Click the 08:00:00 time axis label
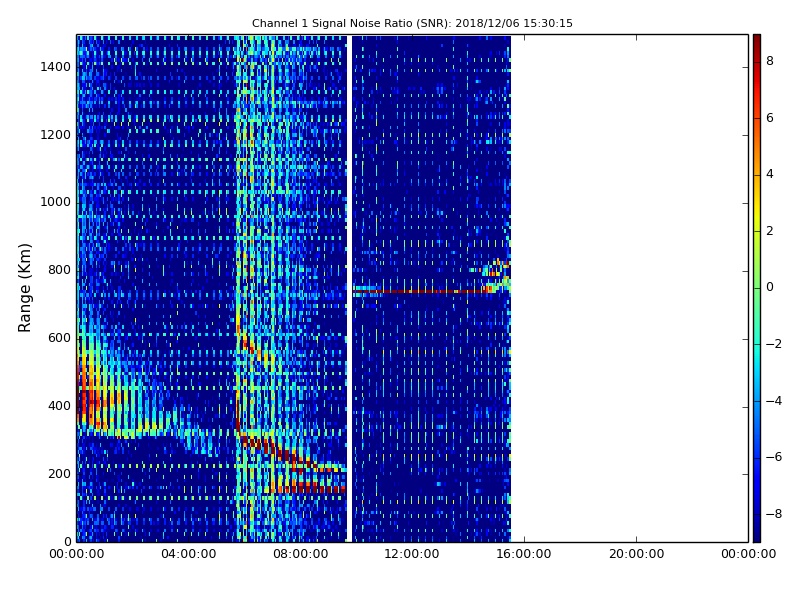This screenshot has width=800, height=600. point(301,554)
